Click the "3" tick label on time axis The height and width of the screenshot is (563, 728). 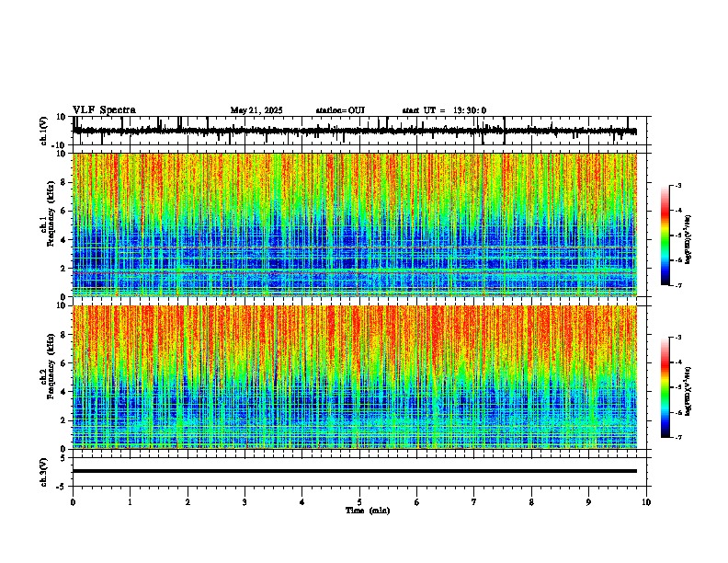(245, 502)
